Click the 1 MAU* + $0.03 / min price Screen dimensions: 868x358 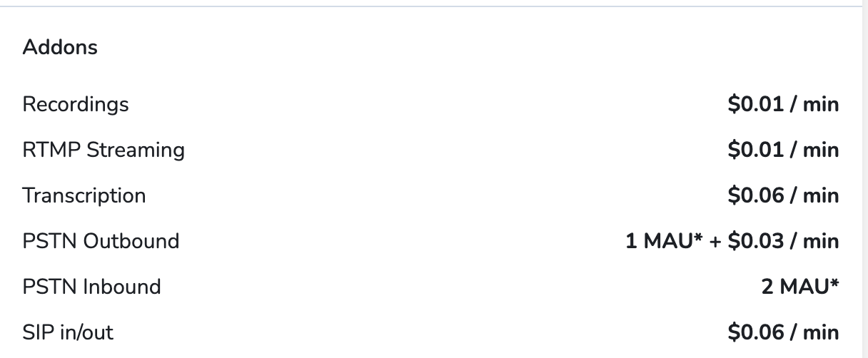tap(732, 241)
